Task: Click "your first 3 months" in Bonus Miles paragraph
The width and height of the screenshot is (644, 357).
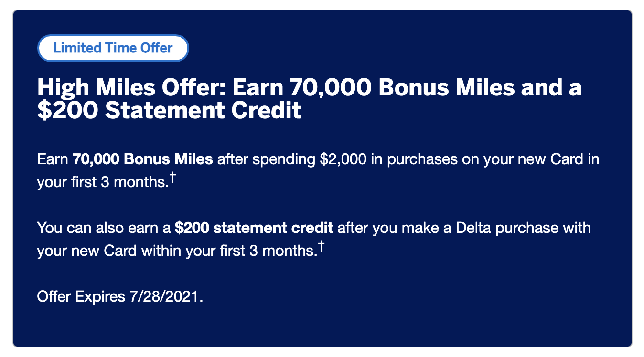Action: [x=103, y=182]
